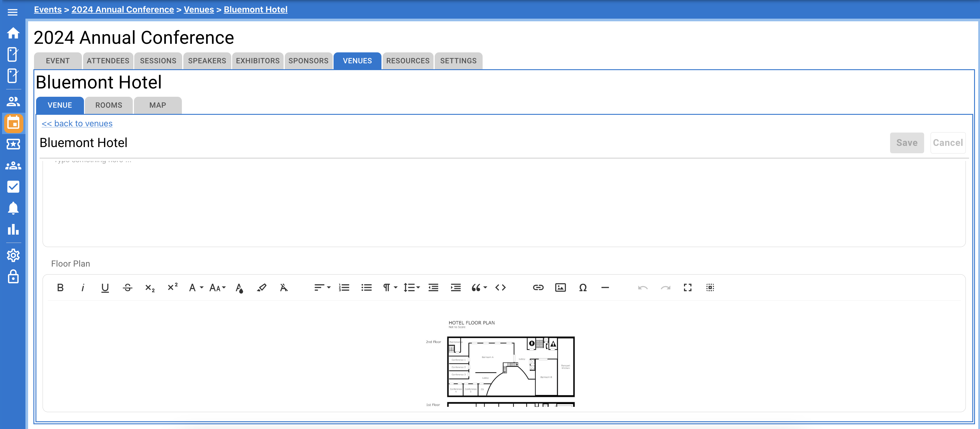Open the text alignment dropdown

[322, 287]
